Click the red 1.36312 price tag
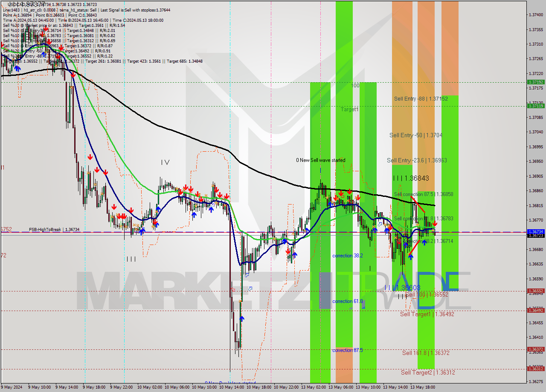Viewport: 546px width, 392px height. 536,369
